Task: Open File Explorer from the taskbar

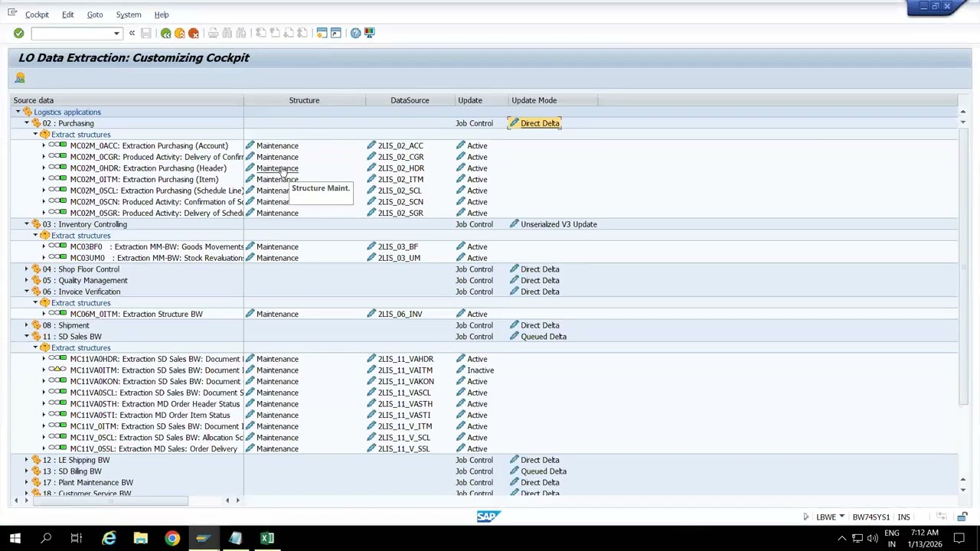Action: [140, 538]
